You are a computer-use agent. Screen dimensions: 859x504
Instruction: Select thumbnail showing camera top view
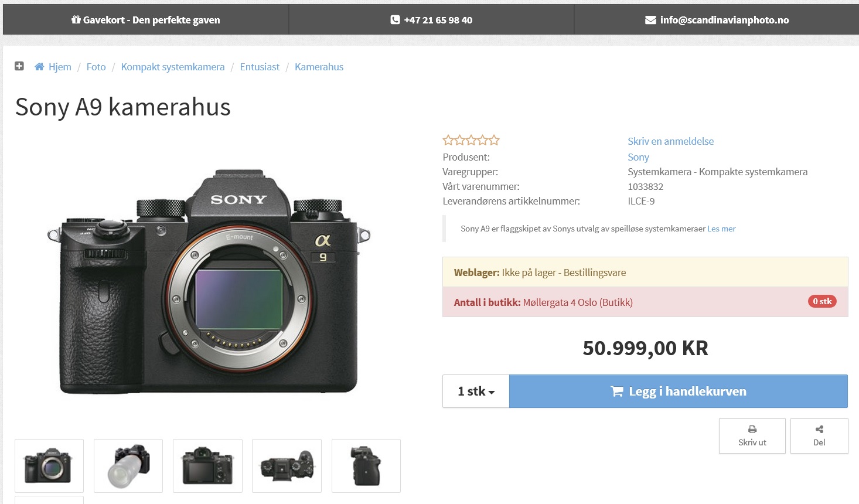click(287, 466)
